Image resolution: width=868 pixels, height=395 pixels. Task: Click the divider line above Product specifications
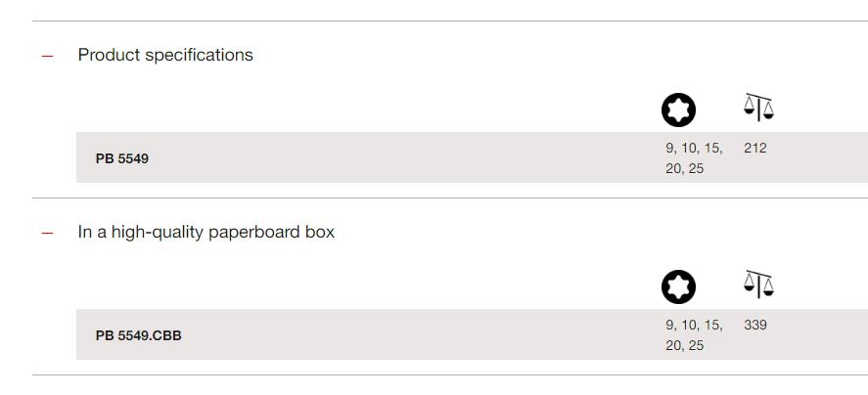point(450,22)
